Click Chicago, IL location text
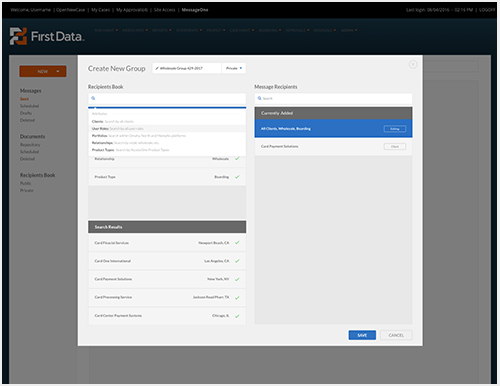The image size is (500, 386). [221, 316]
